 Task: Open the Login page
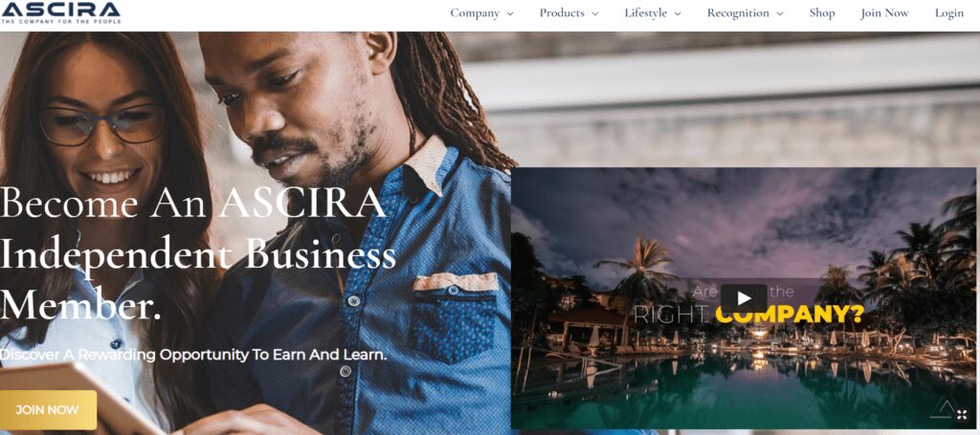[948, 13]
